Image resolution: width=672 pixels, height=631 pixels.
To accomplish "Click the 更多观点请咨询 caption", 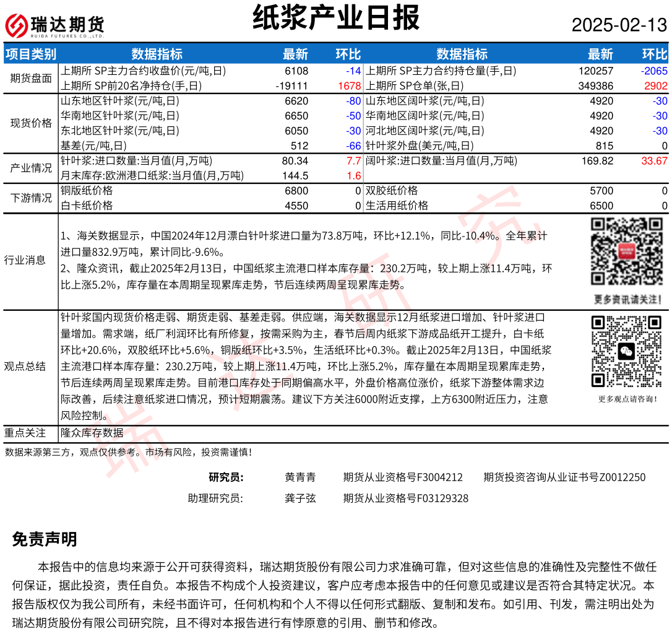I will [x=627, y=399].
